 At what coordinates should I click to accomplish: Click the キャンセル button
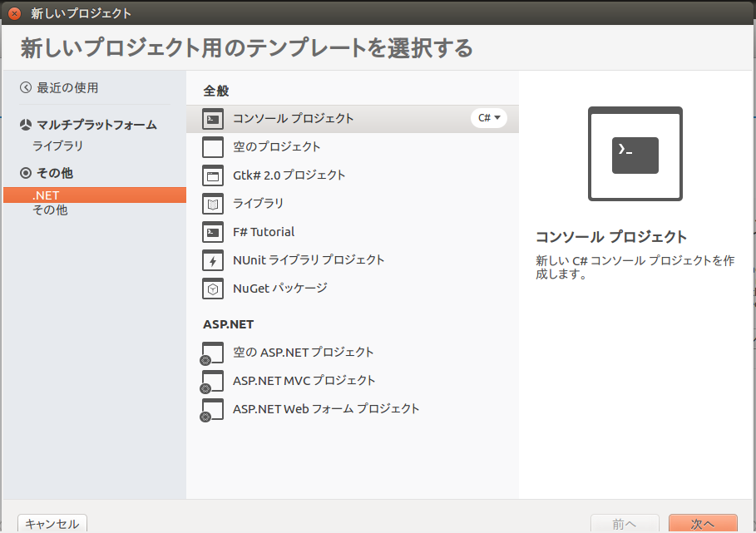click(52, 524)
